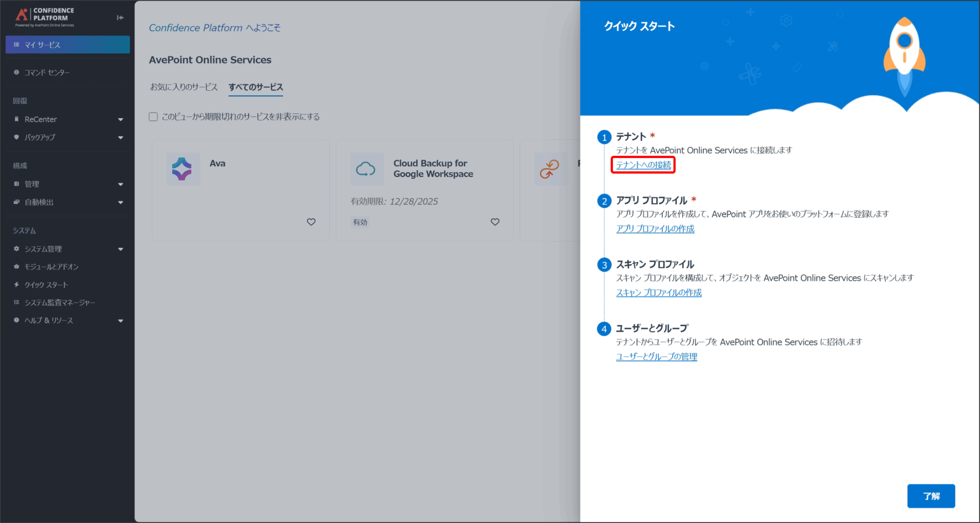980x523 pixels.
Task: Expand the ヘルプ & リソース menu
Action: click(120, 321)
